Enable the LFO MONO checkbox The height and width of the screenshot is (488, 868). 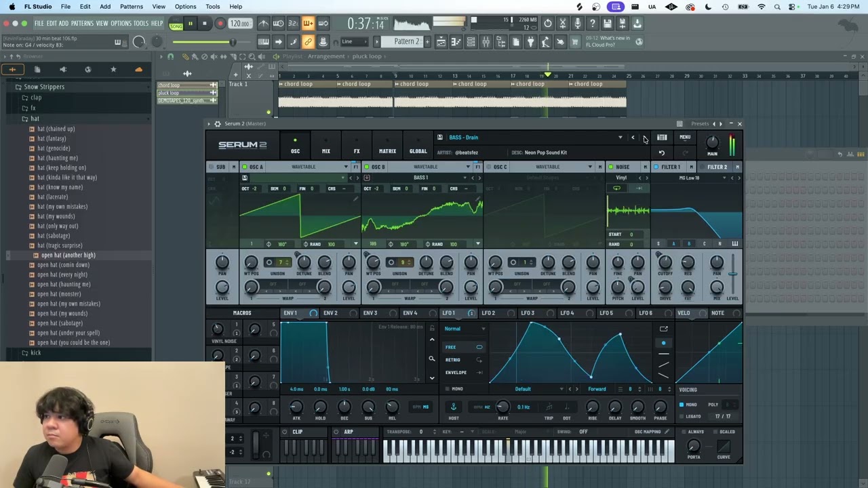448,389
